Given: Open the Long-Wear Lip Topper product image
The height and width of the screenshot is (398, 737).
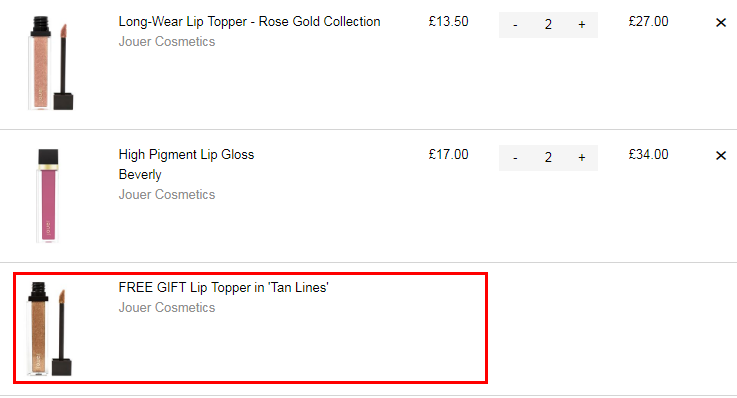Looking at the screenshot, I should pyautogui.click(x=51, y=63).
